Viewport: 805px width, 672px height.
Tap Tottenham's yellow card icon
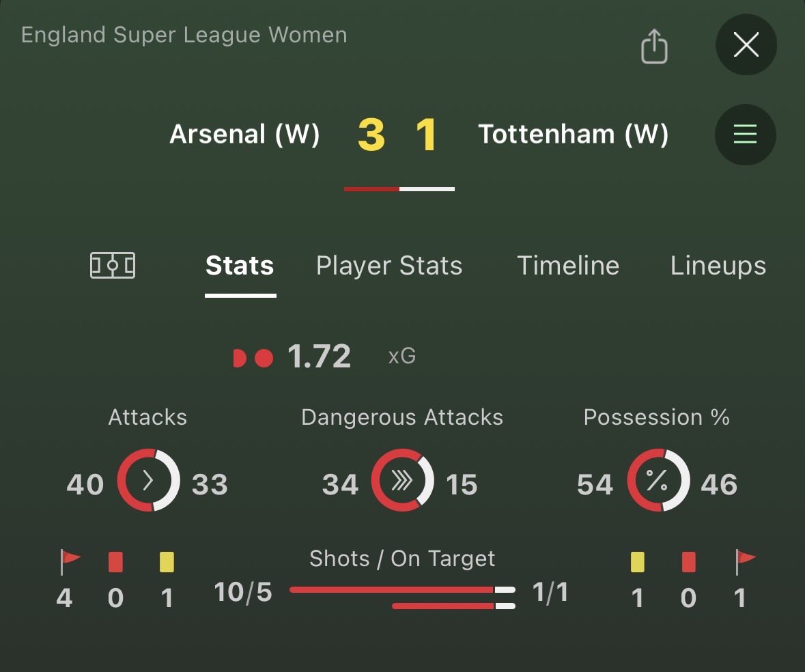coord(637,562)
